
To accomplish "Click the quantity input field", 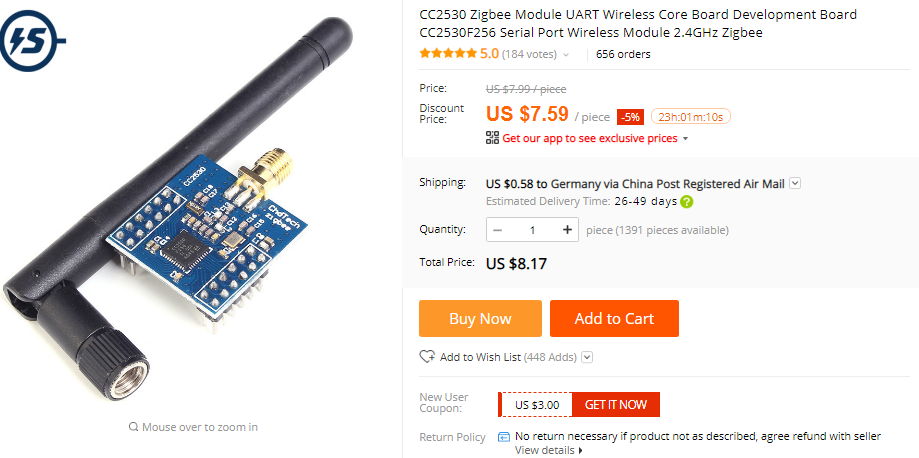I will tap(532, 230).
